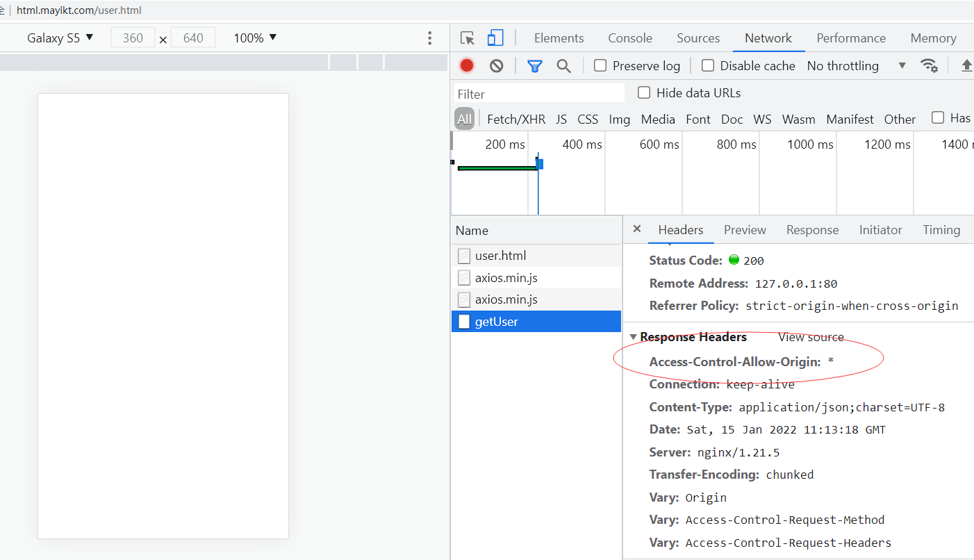Open the Initiator tab

click(x=880, y=230)
